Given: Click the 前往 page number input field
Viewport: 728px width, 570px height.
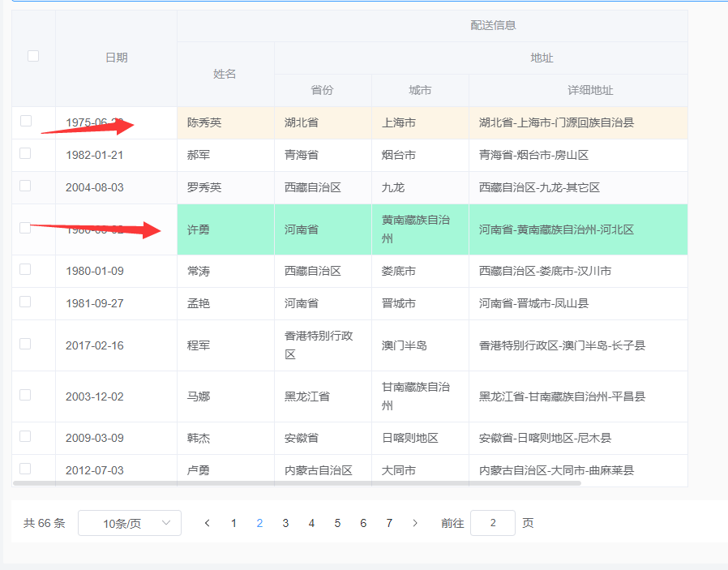Looking at the screenshot, I should 494,523.
